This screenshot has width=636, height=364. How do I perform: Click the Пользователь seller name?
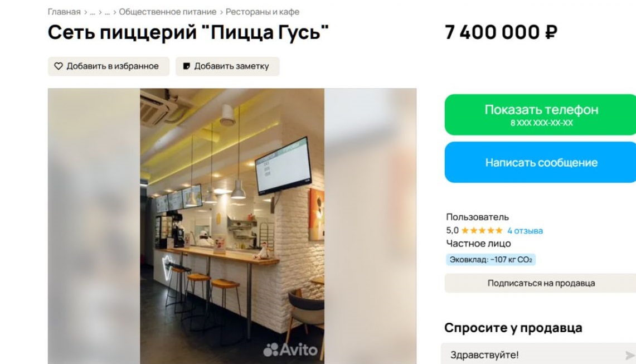tap(477, 217)
